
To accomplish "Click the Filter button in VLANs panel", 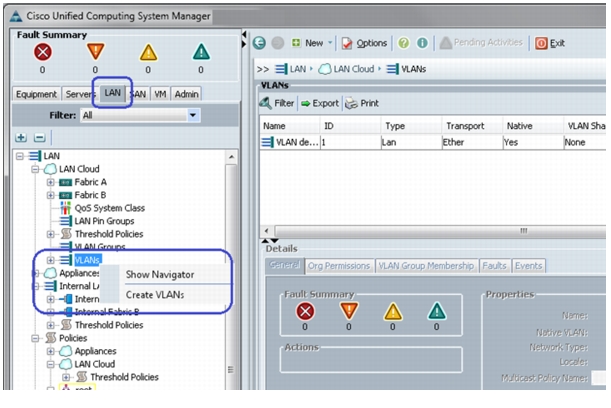I will click(277, 103).
